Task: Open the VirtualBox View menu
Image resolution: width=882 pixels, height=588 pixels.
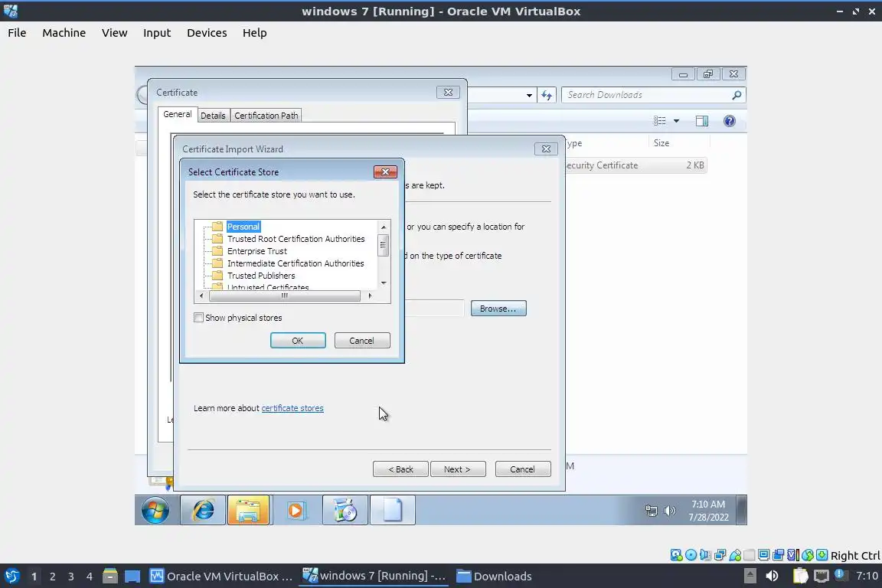Action: pos(114,33)
